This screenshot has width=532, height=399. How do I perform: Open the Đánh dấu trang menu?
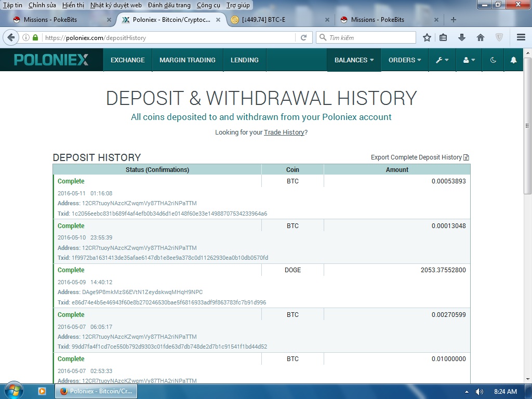click(x=169, y=5)
